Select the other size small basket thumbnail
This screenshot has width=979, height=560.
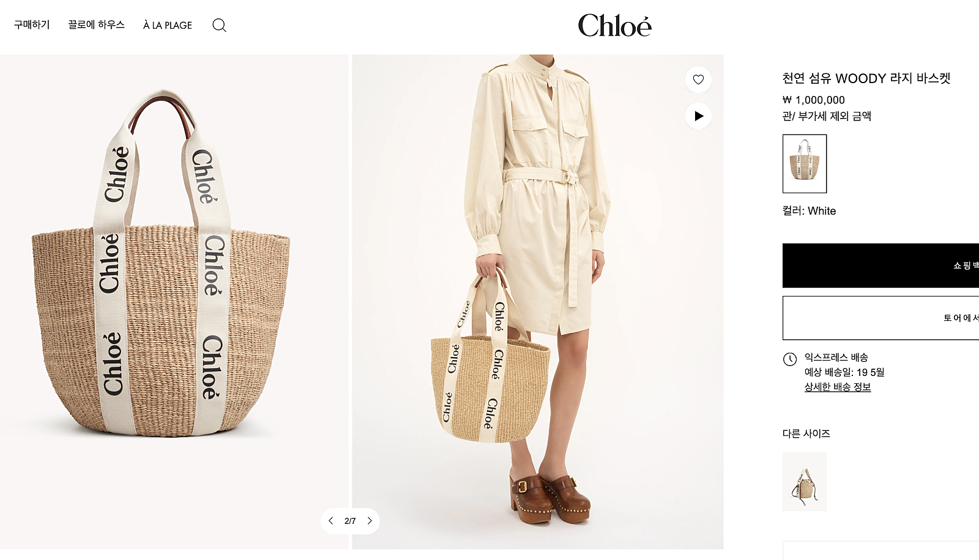pyautogui.click(x=805, y=482)
